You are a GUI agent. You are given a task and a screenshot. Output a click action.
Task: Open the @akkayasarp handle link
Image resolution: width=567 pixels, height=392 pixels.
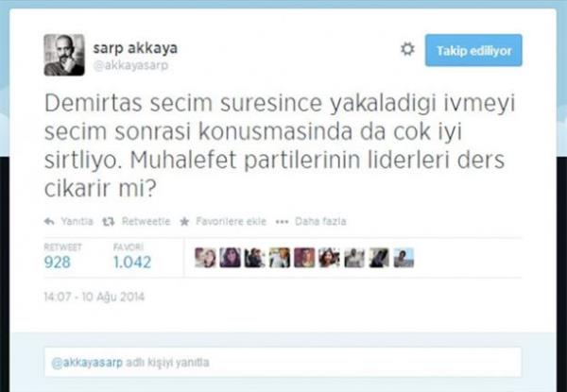pos(130,65)
